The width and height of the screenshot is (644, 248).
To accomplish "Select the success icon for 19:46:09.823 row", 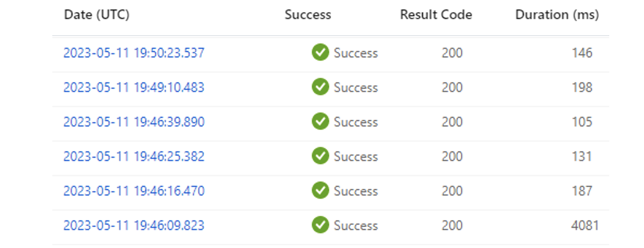I will pos(320,225).
